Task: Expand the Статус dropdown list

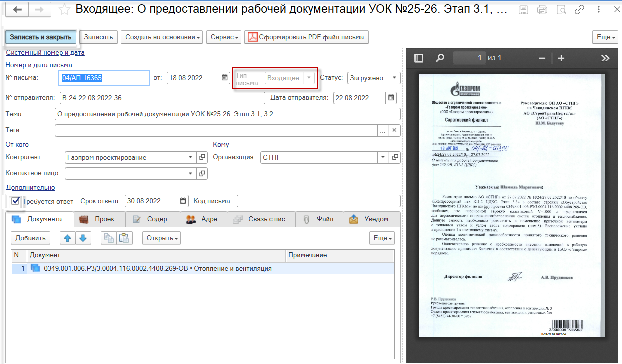Action: point(394,78)
